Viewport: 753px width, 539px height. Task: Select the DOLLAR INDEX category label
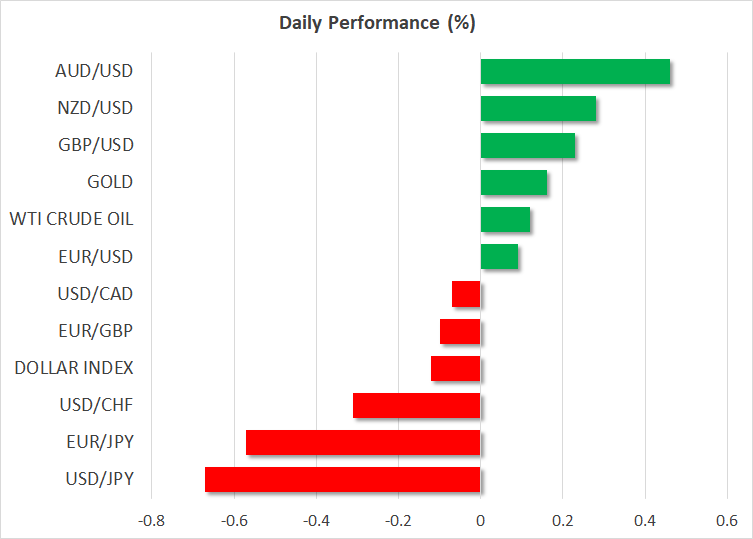pos(74,368)
